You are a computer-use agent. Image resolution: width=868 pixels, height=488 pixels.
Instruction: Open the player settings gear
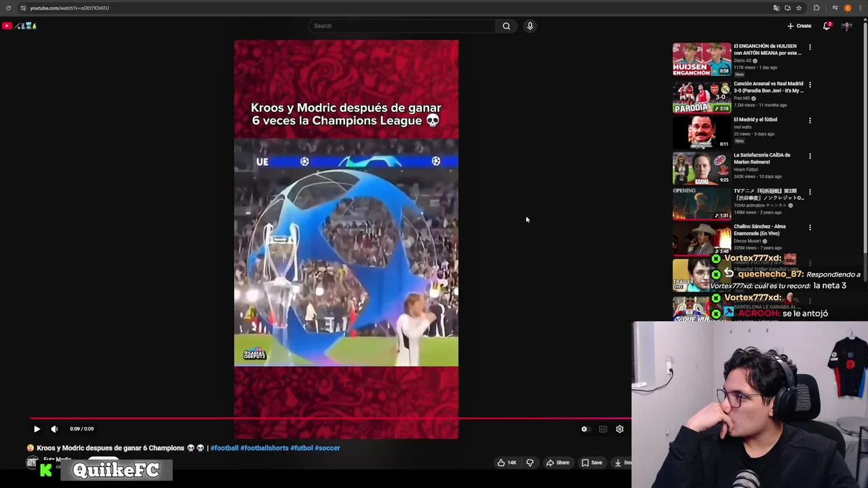point(619,429)
